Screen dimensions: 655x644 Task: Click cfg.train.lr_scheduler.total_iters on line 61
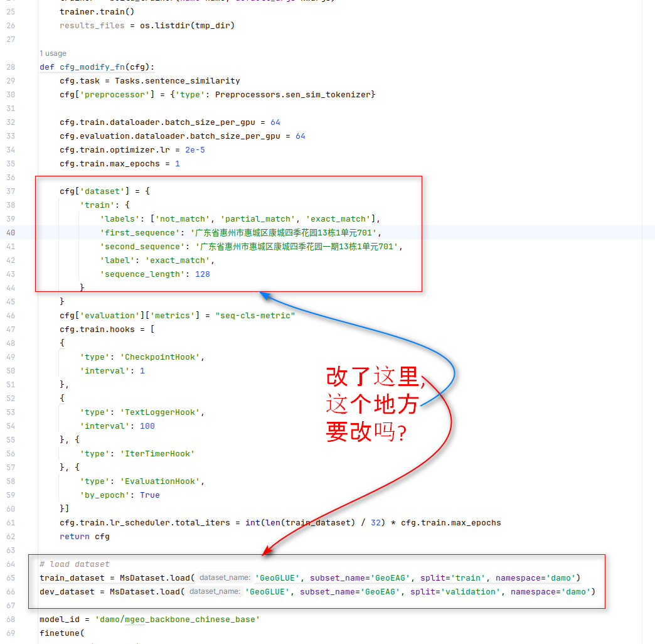coord(144,522)
